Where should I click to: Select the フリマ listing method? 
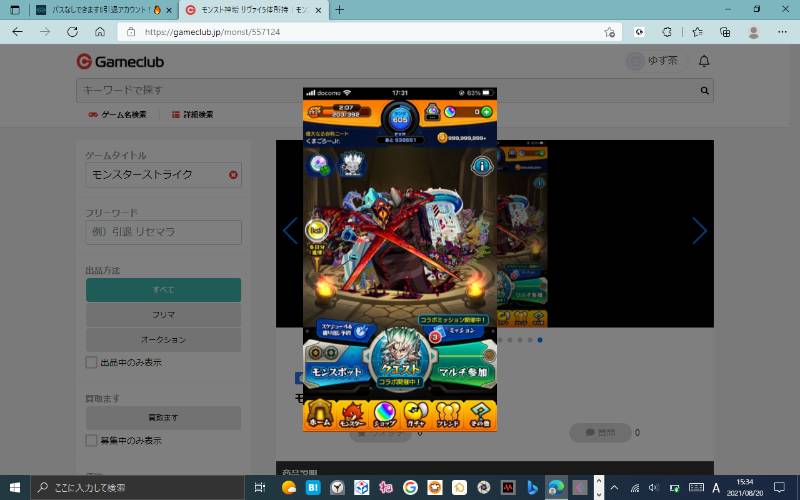click(x=163, y=315)
